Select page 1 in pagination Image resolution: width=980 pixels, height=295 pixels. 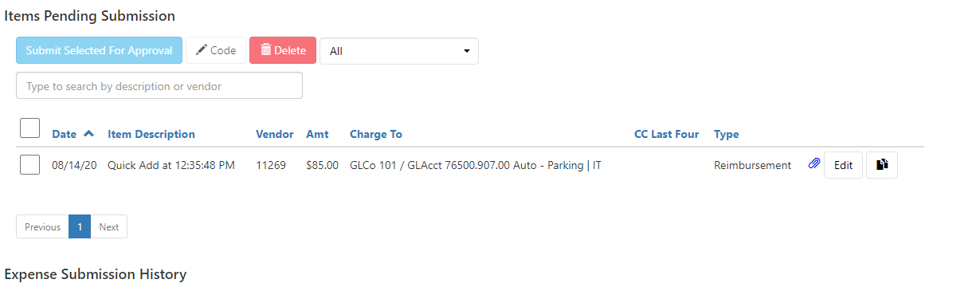(80, 226)
